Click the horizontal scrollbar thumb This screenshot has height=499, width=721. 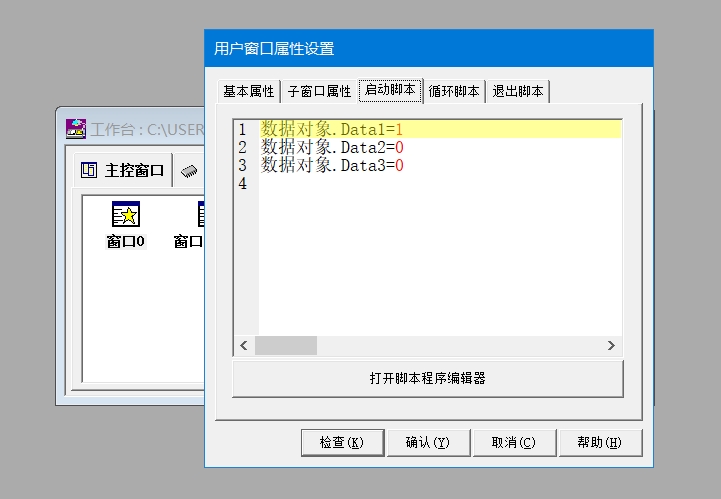(x=285, y=346)
